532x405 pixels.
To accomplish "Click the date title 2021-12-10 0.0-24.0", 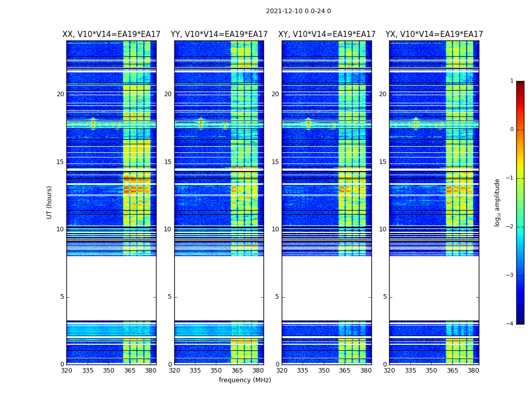I will point(298,11).
